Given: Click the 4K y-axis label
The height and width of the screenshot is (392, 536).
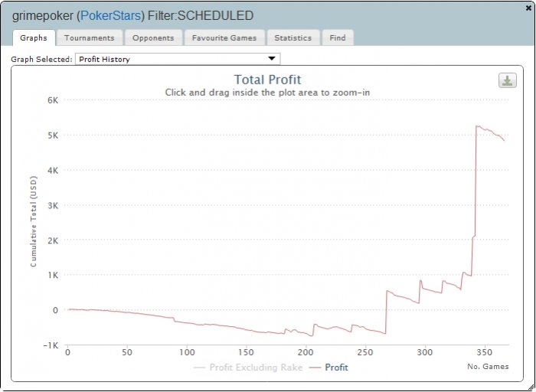Looking at the screenshot, I should tap(51, 170).
